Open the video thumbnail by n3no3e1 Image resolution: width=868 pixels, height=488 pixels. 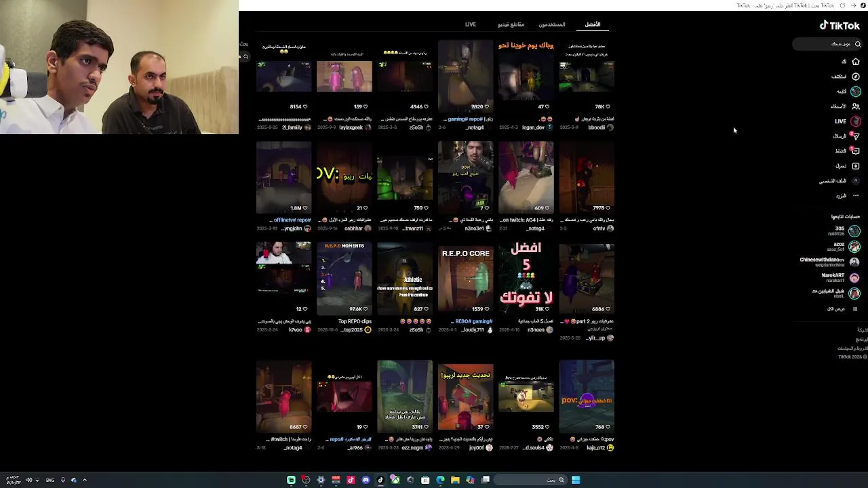(x=466, y=178)
